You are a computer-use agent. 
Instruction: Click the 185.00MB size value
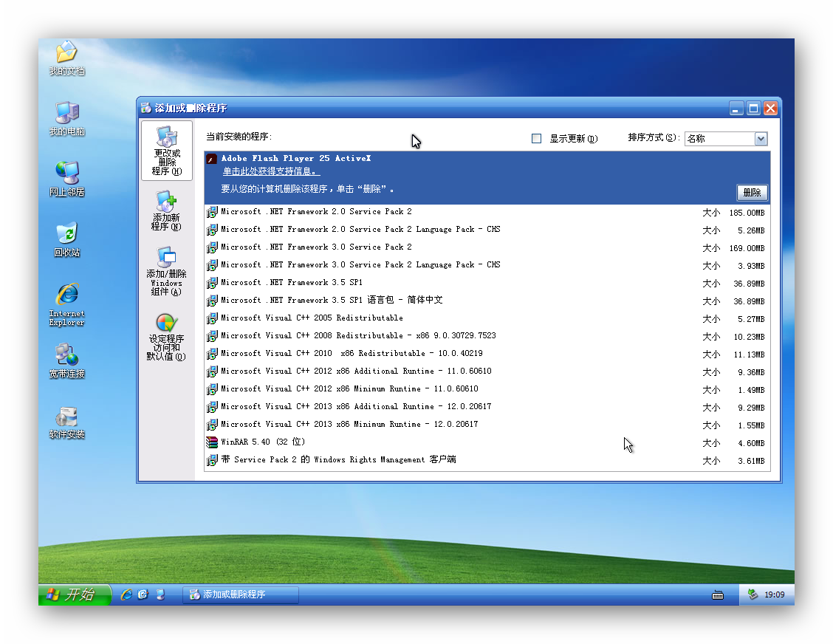pyautogui.click(x=747, y=213)
